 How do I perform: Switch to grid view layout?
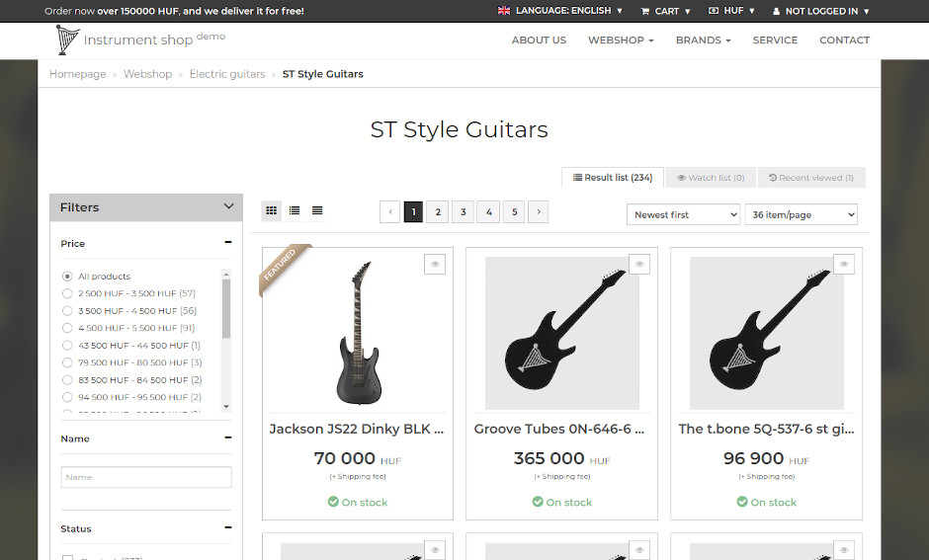(272, 210)
